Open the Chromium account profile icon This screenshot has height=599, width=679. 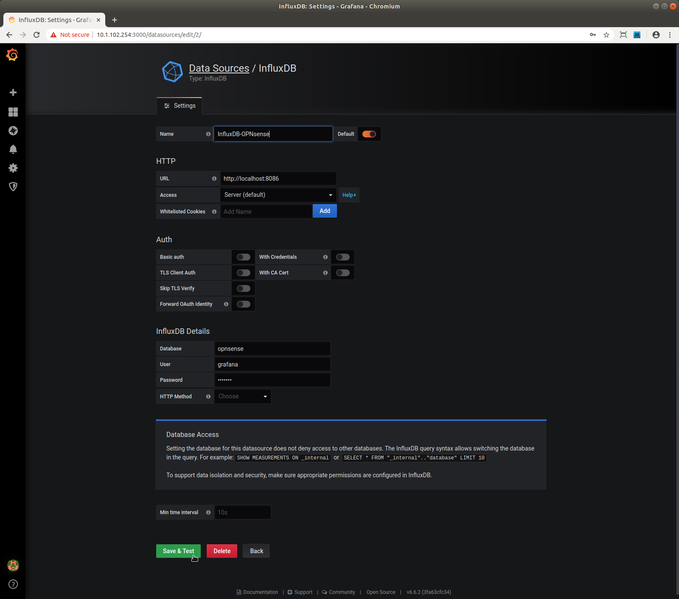[x=656, y=35]
